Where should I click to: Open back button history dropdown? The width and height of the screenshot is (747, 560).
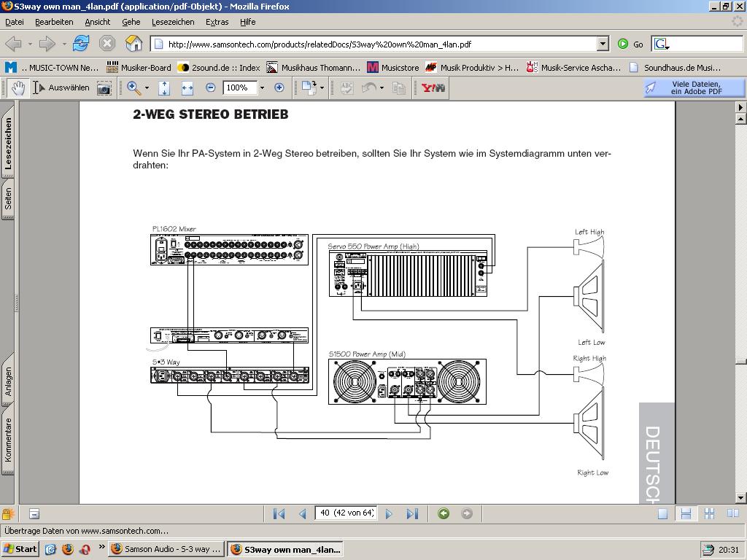pyautogui.click(x=30, y=44)
